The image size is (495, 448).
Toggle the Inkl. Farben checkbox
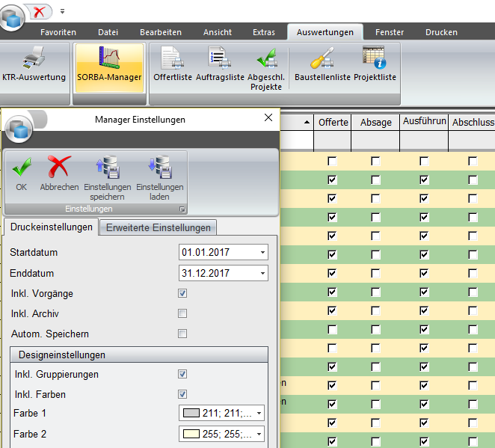click(182, 394)
